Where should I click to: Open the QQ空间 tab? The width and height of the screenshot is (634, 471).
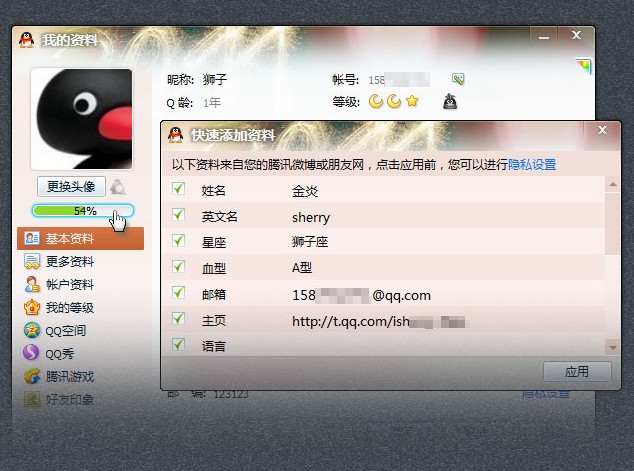(80, 330)
